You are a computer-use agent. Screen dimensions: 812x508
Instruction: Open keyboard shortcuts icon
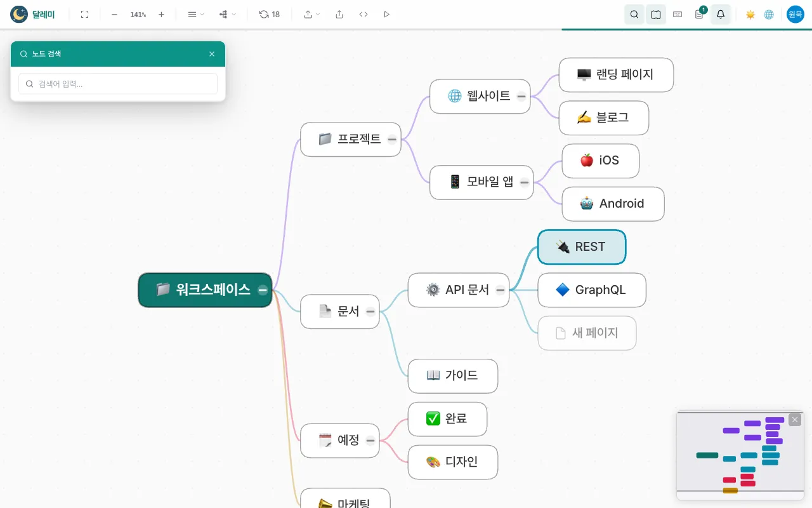point(678,14)
